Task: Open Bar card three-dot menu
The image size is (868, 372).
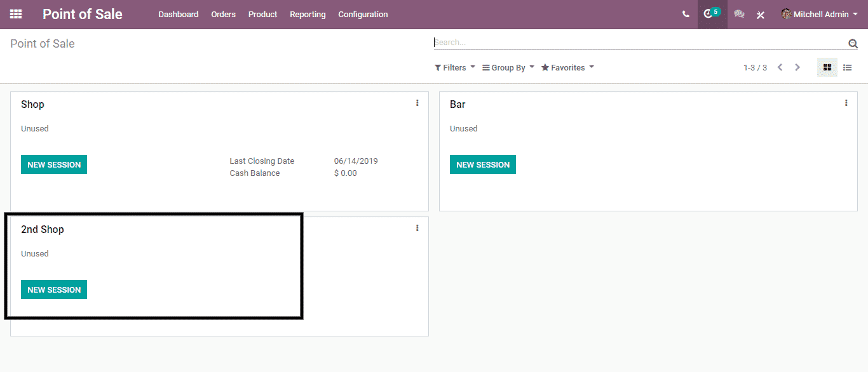Action: (846, 103)
